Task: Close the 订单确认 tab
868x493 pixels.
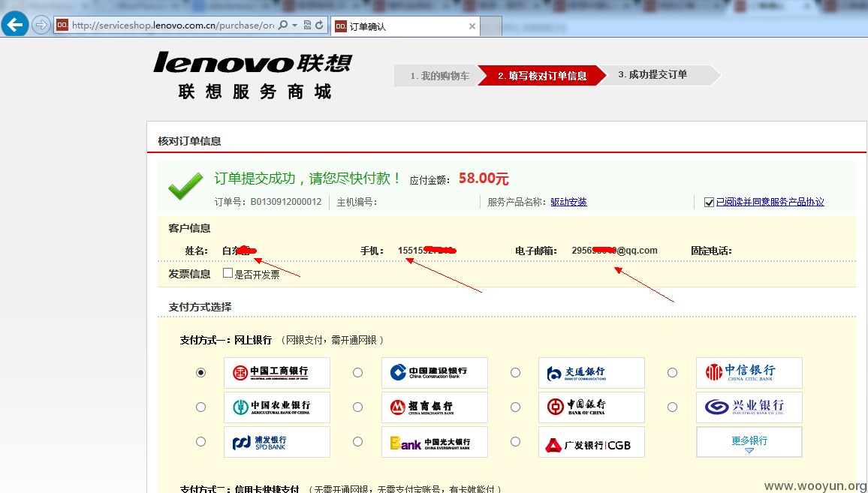Action: pos(472,26)
